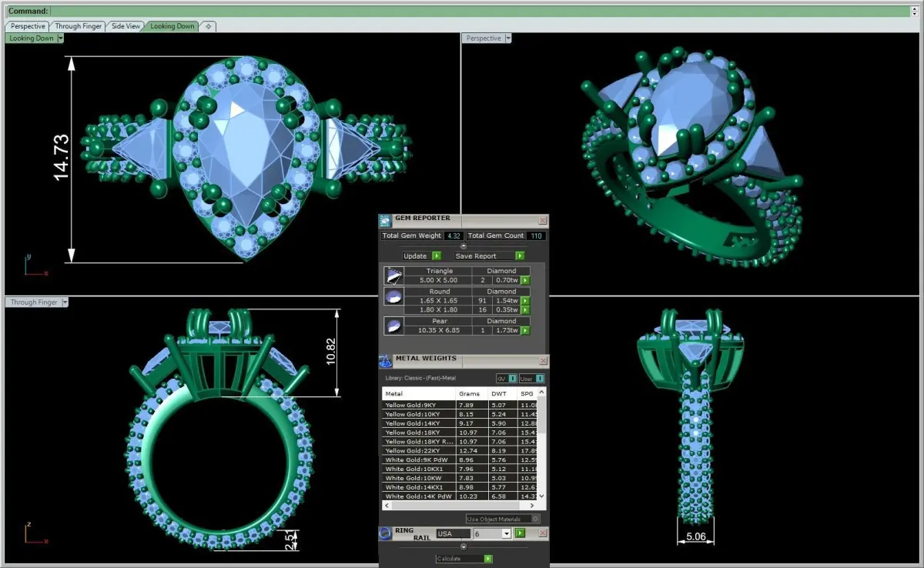The height and width of the screenshot is (568, 924).
Task: Collapse Gem Reporter options with up chevron
Action: click(x=464, y=246)
